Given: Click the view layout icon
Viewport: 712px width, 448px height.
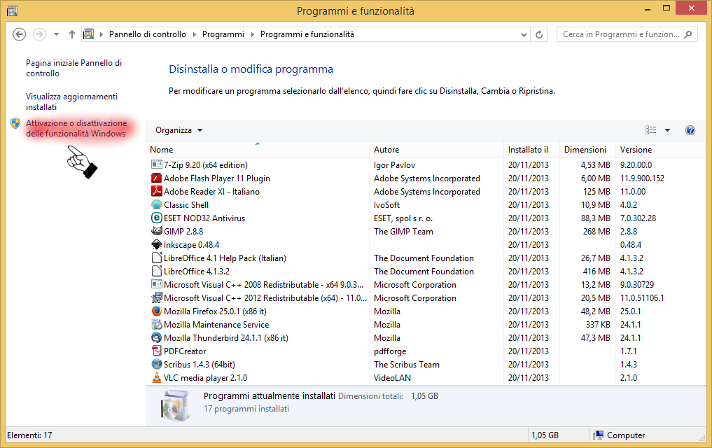Looking at the screenshot, I should (651, 130).
